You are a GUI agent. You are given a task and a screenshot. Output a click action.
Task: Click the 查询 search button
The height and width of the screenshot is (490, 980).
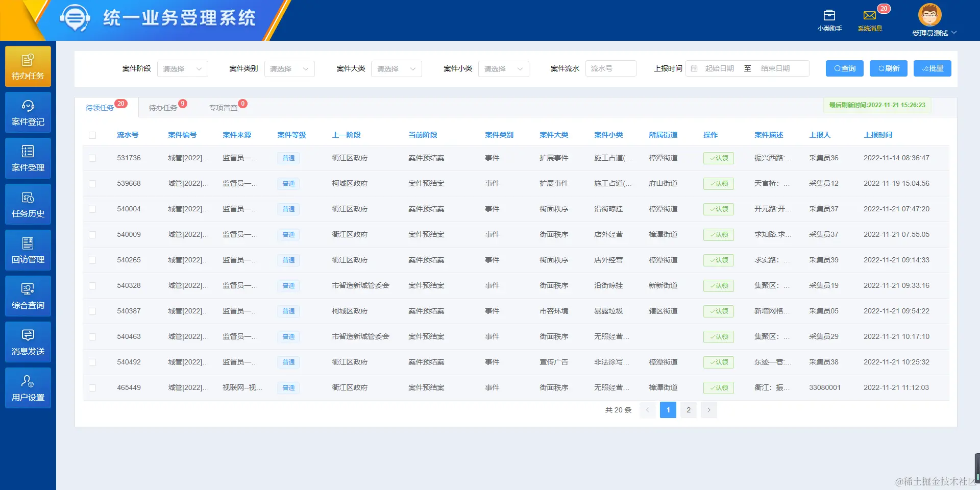click(845, 68)
